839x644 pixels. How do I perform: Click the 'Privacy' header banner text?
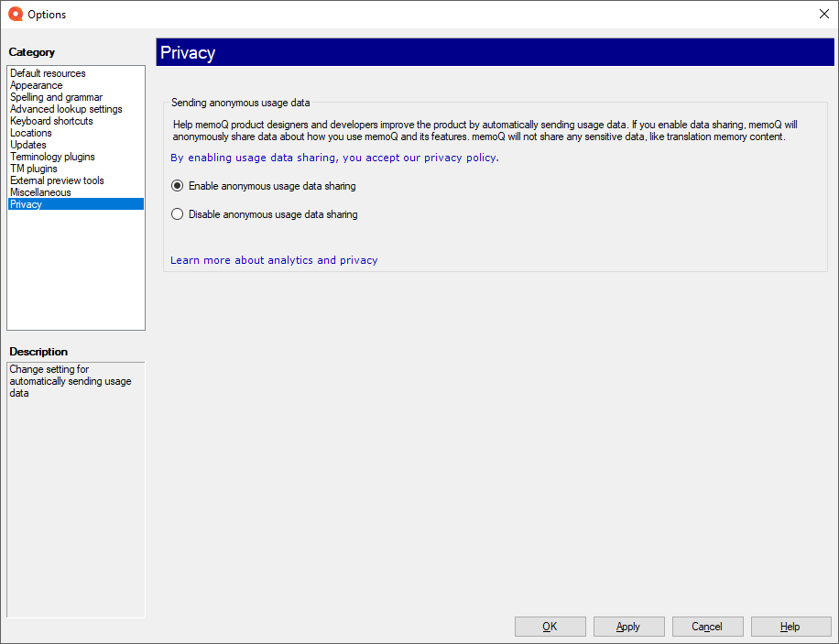coord(188,52)
